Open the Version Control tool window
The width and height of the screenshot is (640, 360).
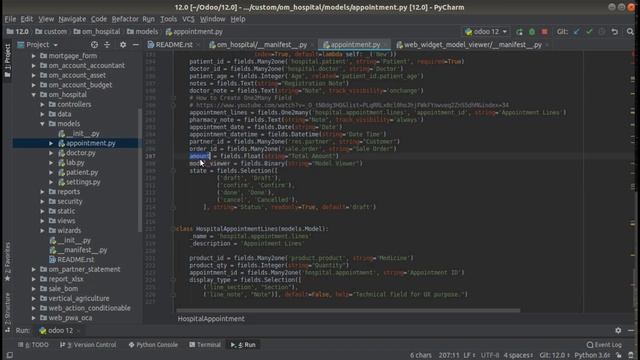click(88, 345)
